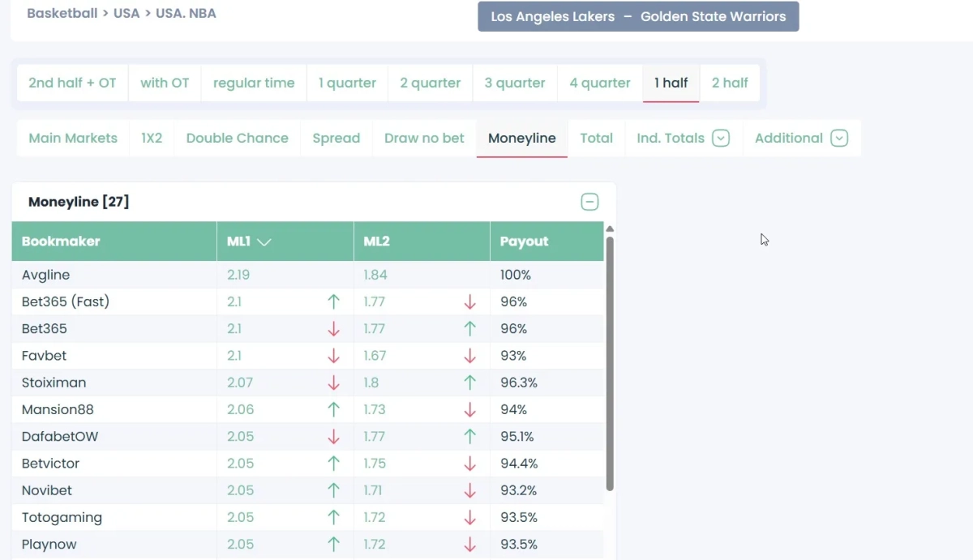Click the green up arrow in Mansion88 ML1

tap(333, 410)
